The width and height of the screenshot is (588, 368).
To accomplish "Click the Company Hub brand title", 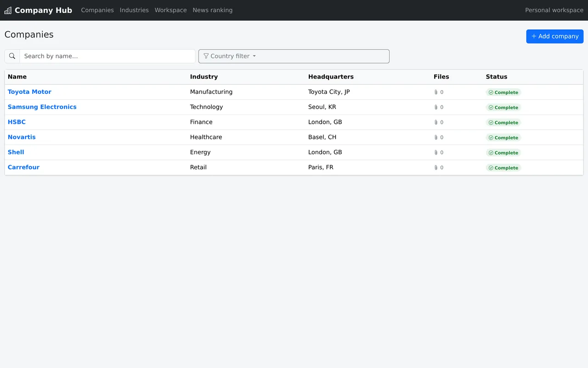I will pyautogui.click(x=43, y=10).
